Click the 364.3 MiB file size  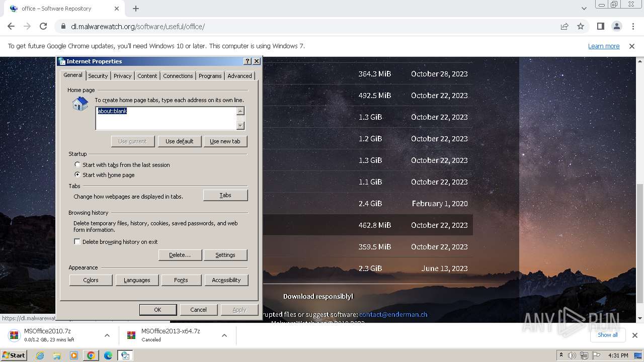(374, 73)
